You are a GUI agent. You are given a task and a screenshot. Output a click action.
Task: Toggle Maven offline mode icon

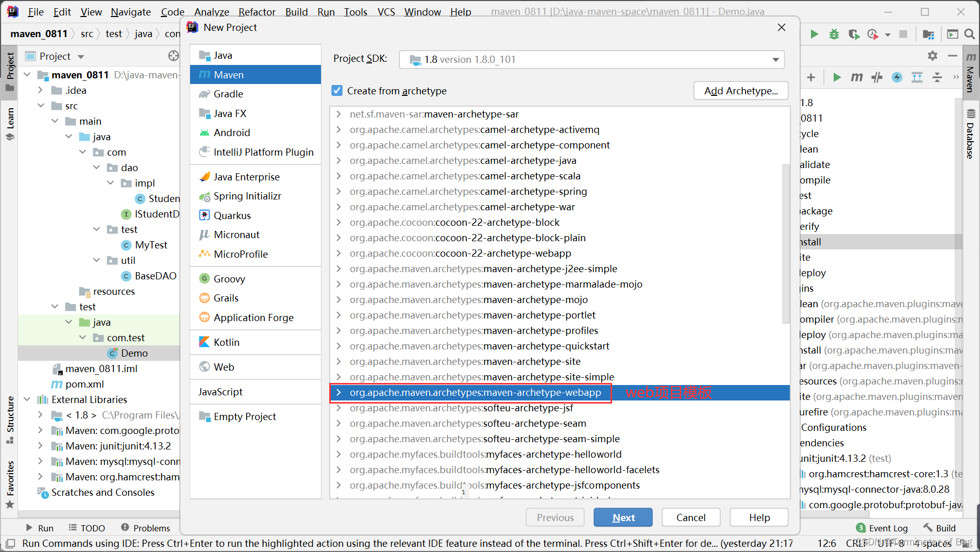click(x=877, y=77)
